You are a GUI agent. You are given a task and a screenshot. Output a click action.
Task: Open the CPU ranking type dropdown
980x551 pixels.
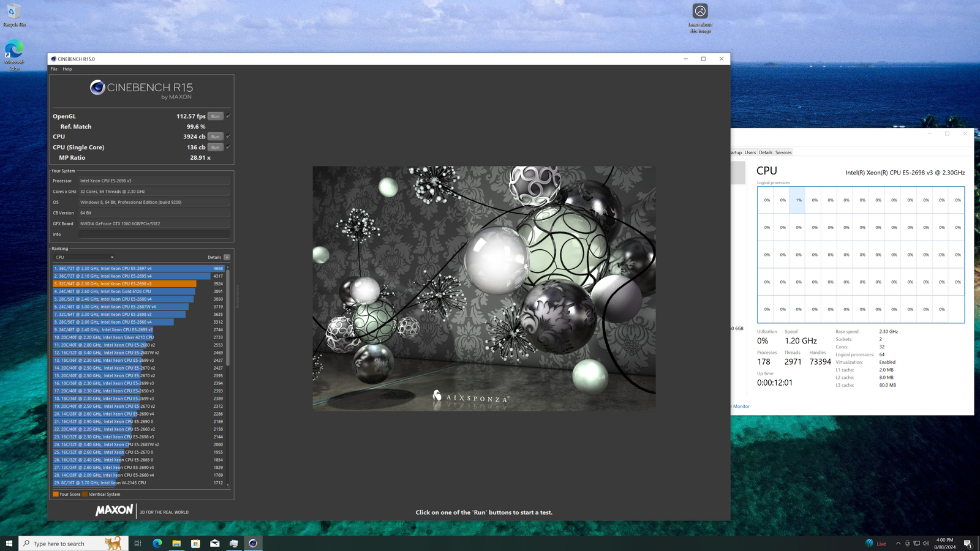(84, 257)
